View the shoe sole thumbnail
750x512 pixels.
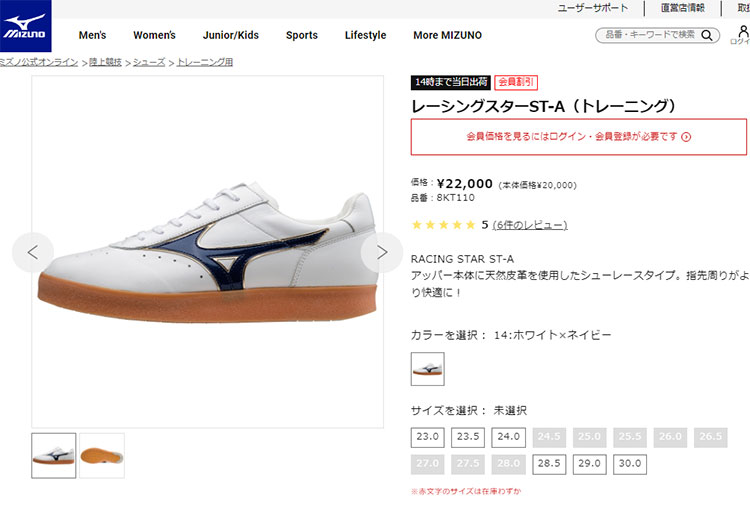tap(102, 455)
